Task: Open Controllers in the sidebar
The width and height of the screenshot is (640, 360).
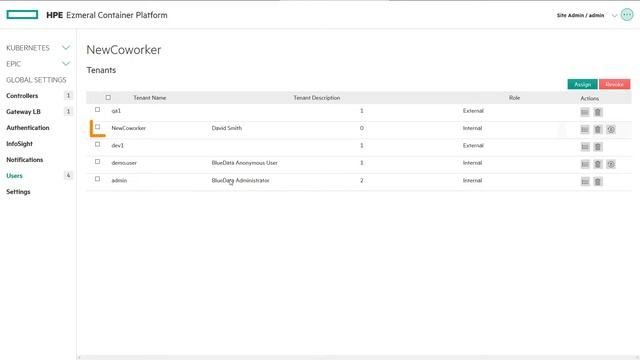Action: [22, 96]
